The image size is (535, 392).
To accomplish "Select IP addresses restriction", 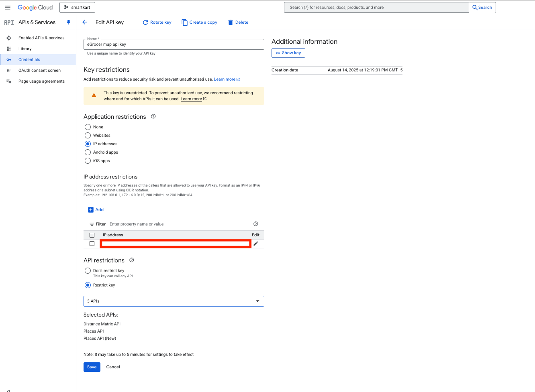I will 88,144.
